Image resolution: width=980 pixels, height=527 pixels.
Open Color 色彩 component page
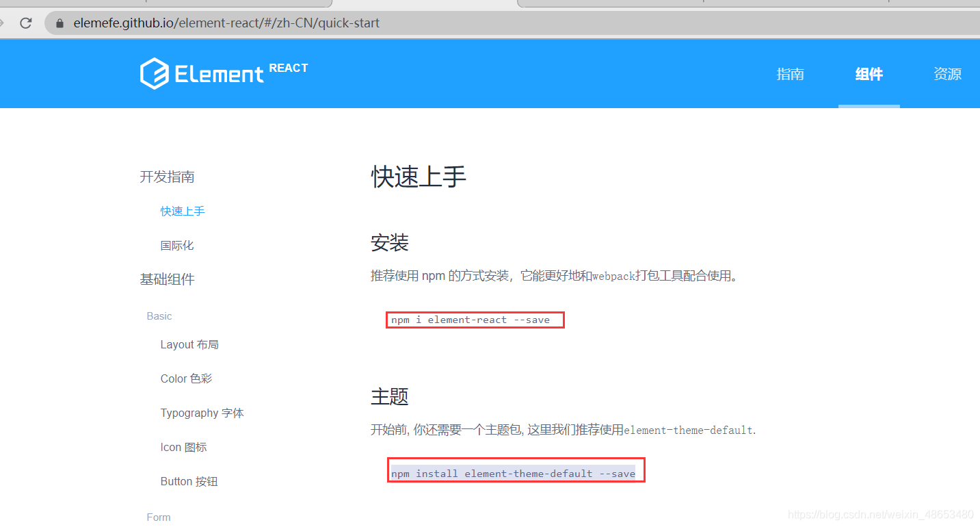point(186,378)
